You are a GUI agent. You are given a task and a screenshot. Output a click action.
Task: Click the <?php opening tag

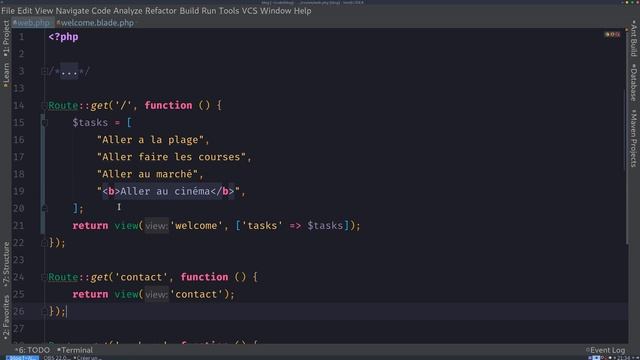click(x=63, y=37)
